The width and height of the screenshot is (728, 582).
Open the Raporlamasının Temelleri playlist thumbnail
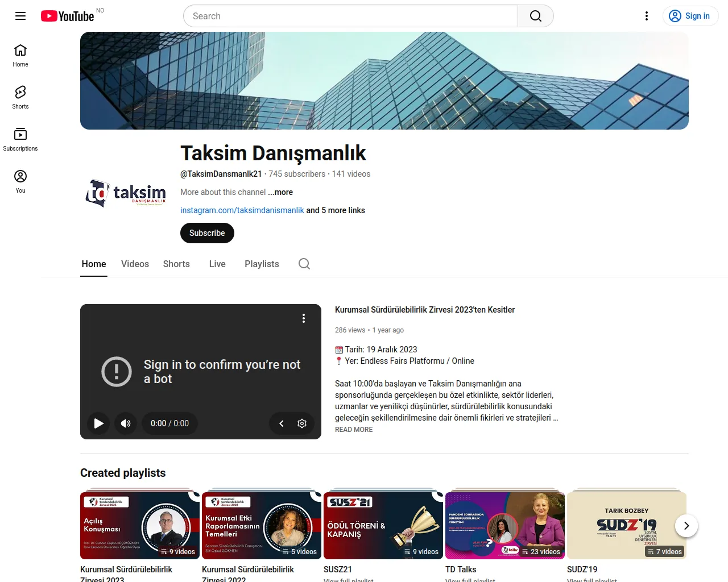pos(262,526)
